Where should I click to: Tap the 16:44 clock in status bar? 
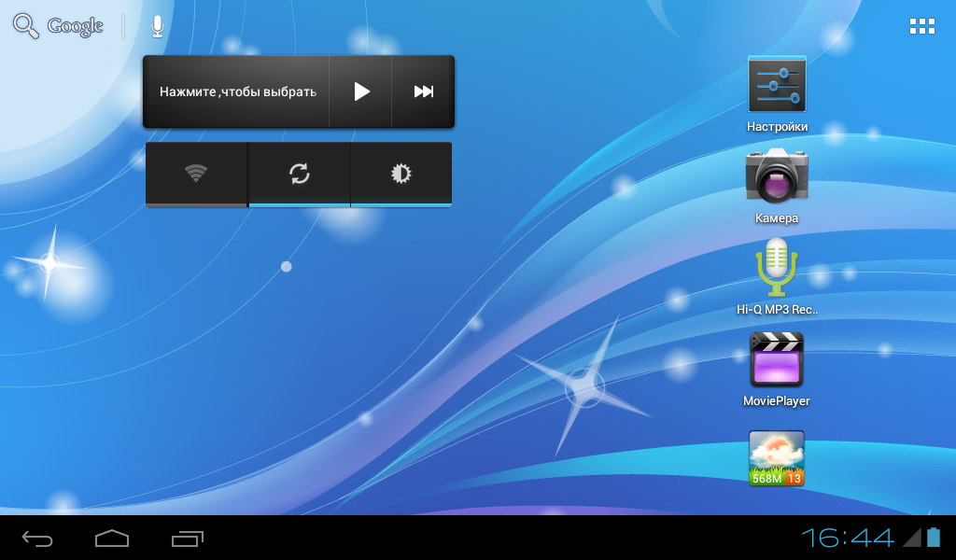(x=848, y=538)
